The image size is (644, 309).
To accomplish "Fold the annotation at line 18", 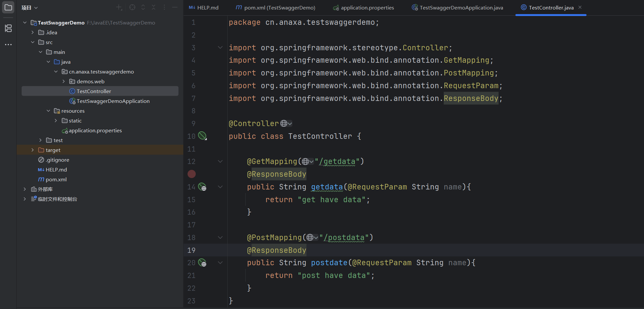I will coord(220,237).
